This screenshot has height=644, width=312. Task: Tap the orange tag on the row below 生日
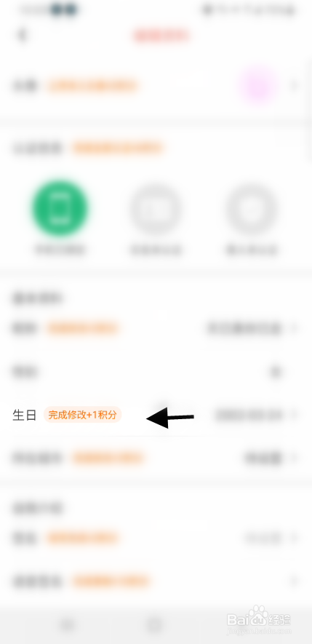[108, 458]
